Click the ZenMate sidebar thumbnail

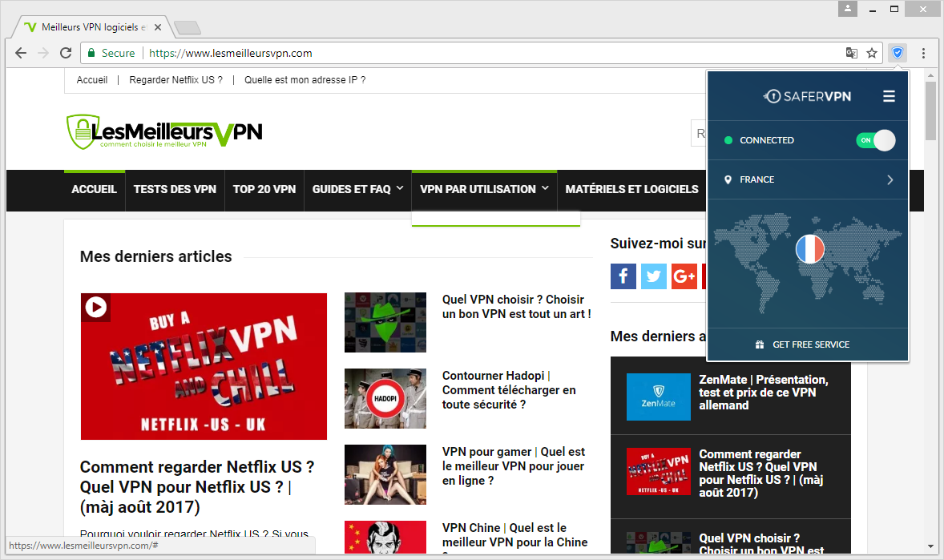click(x=659, y=397)
